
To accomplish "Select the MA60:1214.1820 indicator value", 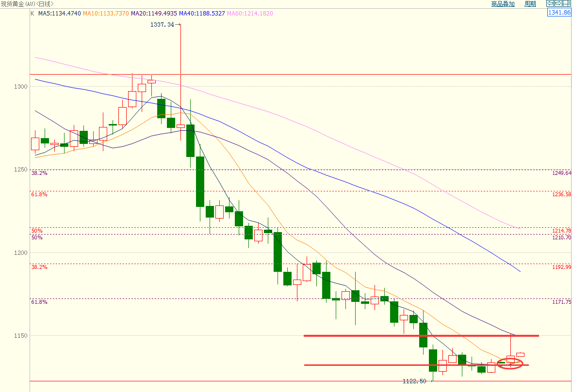I will tap(250, 14).
